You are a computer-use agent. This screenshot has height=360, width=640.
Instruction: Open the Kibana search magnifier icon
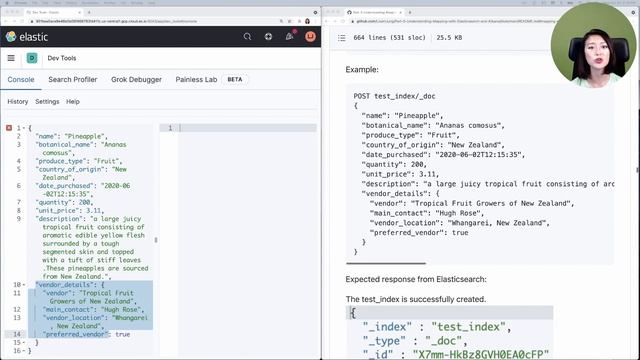coord(247,37)
